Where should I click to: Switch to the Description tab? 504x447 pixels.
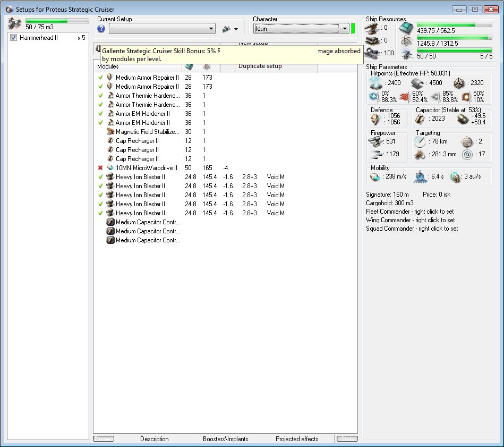155,439
